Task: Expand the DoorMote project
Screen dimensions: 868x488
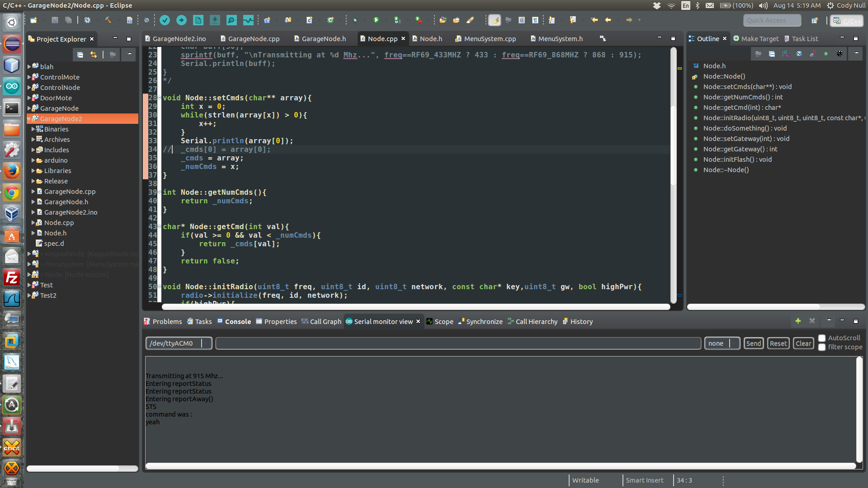Action: (29, 98)
